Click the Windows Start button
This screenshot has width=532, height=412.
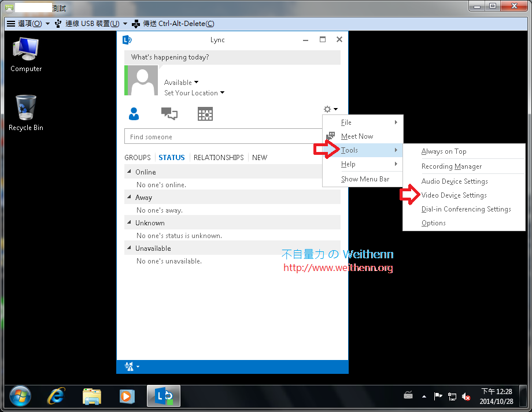coord(20,396)
